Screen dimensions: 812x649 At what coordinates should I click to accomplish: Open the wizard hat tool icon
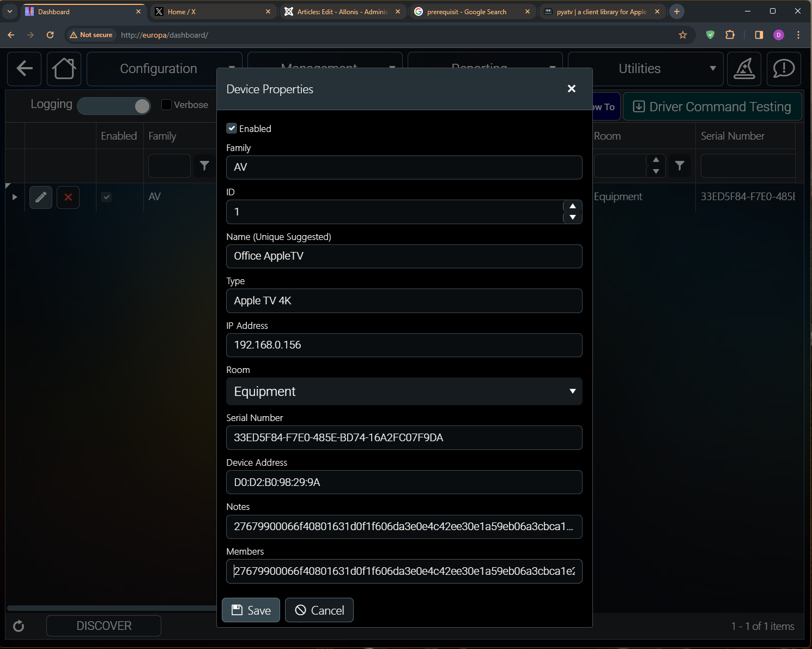(744, 69)
